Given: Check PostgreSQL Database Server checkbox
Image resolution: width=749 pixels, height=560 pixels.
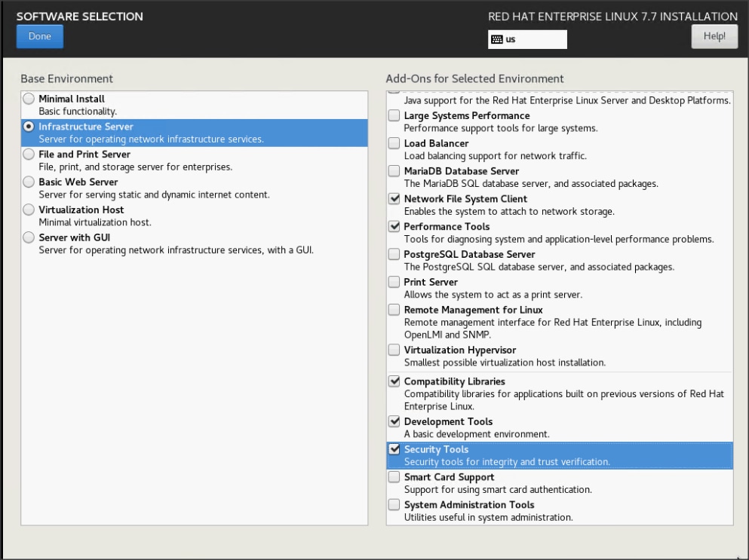Looking at the screenshot, I should [x=394, y=254].
